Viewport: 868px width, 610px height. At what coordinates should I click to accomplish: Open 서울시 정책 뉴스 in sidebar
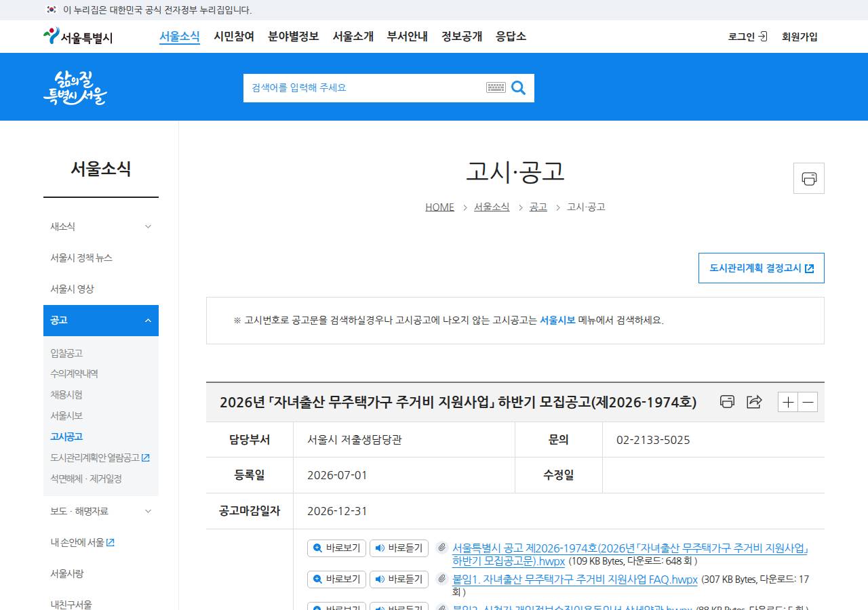point(81,258)
